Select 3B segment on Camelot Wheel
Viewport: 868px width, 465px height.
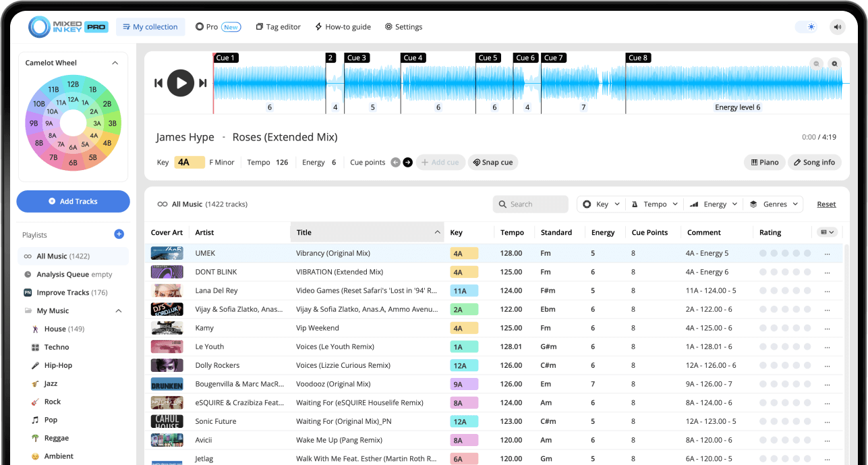tap(112, 124)
